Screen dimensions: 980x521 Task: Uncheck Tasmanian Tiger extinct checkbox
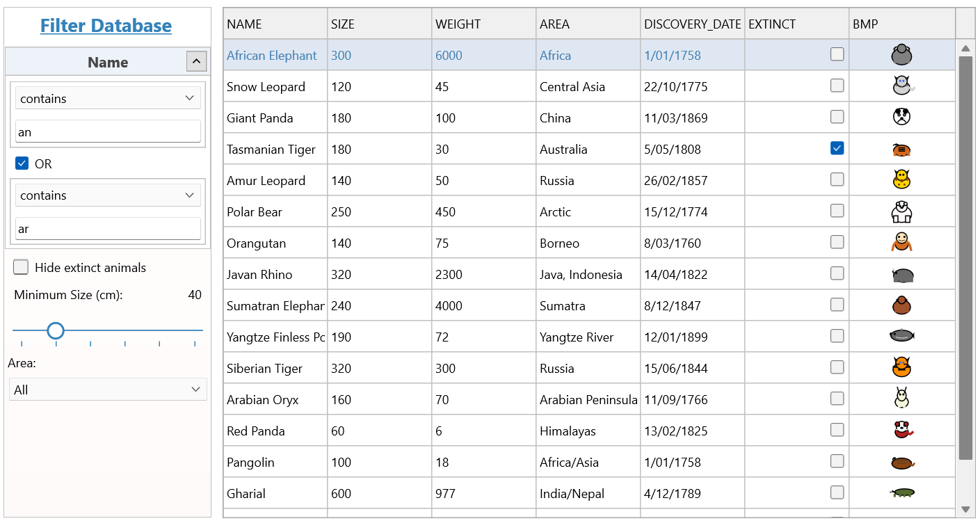(x=837, y=148)
